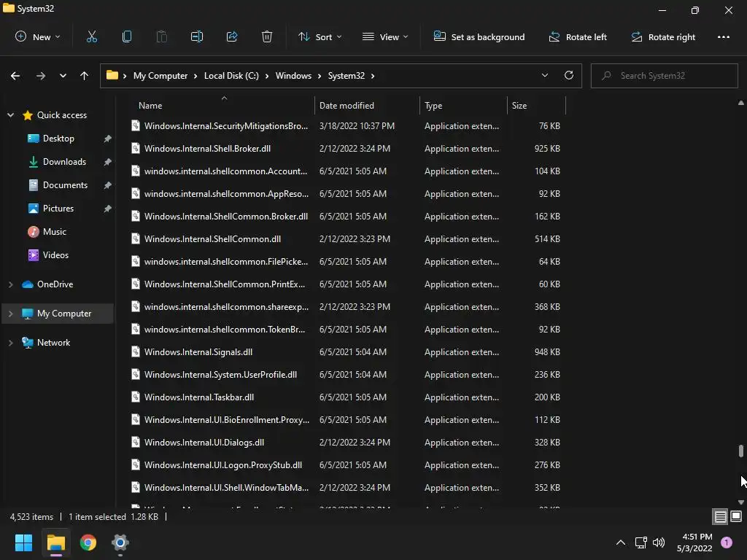Switch to details view icon in status bar
747x560 pixels.
pos(720,517)
